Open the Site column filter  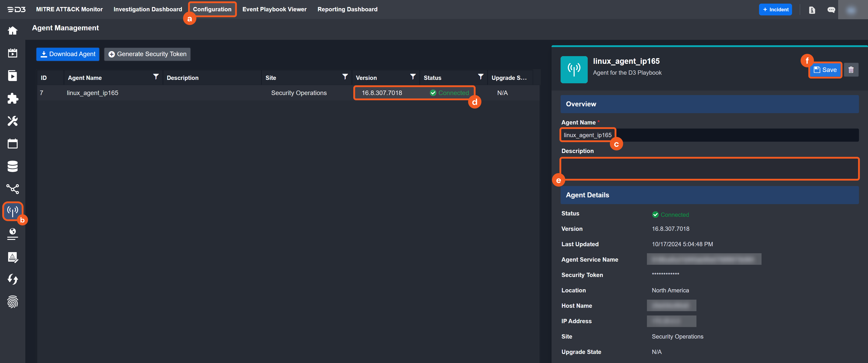pyautogui.click(x=345, y=77)
